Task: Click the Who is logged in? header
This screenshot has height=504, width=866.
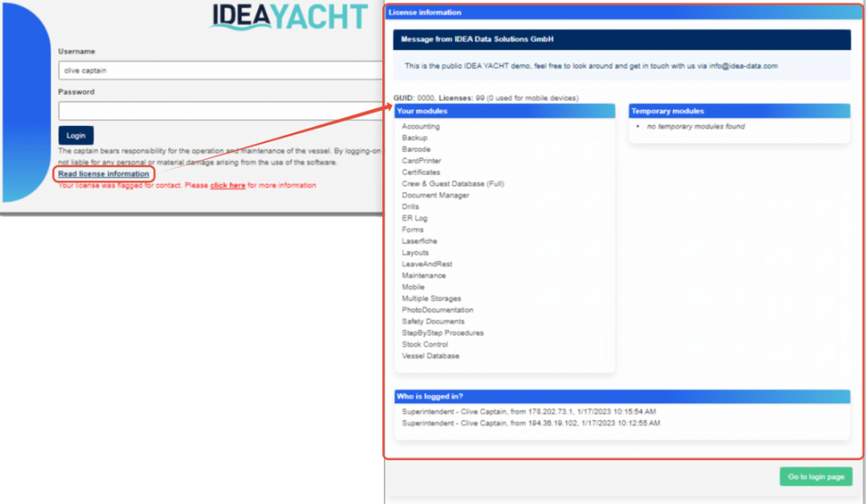Action: tap(622, 397)
